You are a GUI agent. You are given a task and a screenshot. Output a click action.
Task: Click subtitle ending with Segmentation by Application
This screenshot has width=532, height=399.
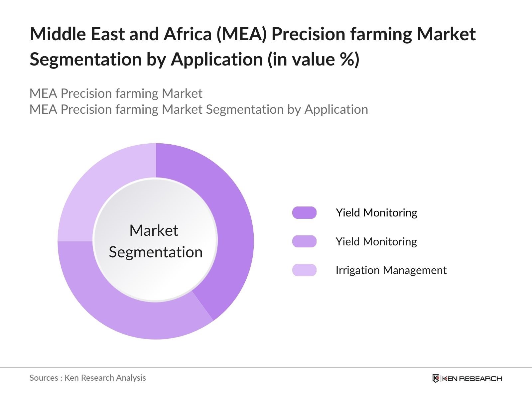pyautogui.click(x=199, y=109)
